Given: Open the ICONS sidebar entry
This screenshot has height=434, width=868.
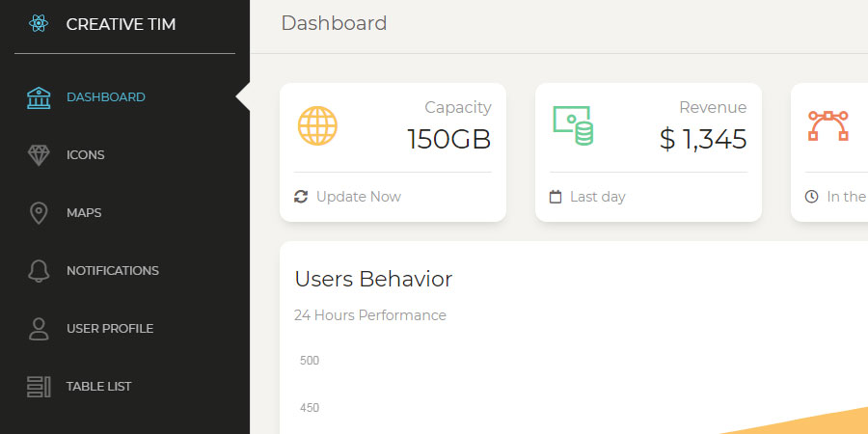Looking at the screenshot, I should point(85,155).
